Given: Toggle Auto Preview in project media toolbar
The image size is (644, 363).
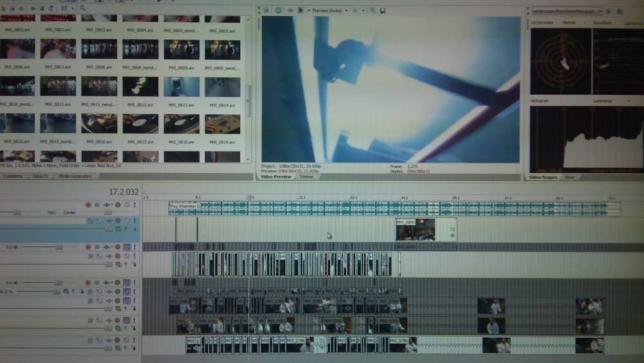Looking at the screenshot, I should pos(51,8).
